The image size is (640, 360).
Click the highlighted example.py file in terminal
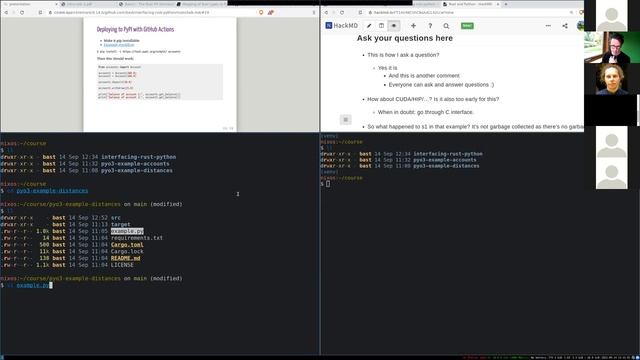coord(127,231)
